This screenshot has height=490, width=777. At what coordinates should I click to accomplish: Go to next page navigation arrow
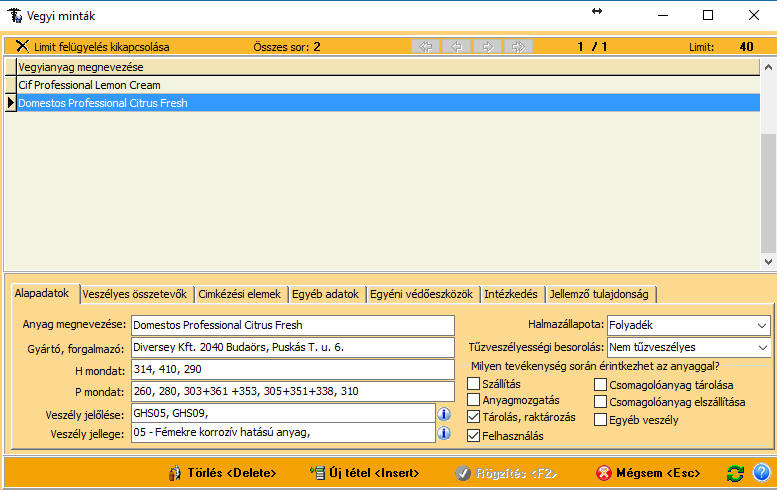[488, 47]
